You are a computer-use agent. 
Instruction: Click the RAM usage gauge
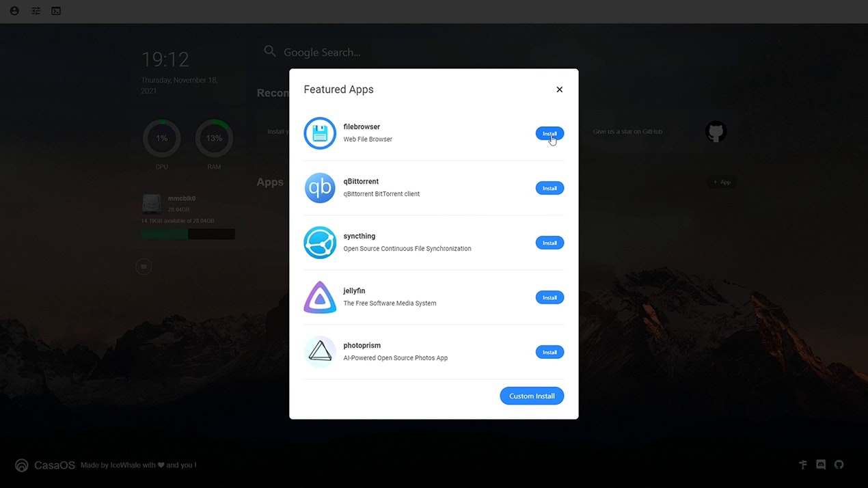coord(214,138)
